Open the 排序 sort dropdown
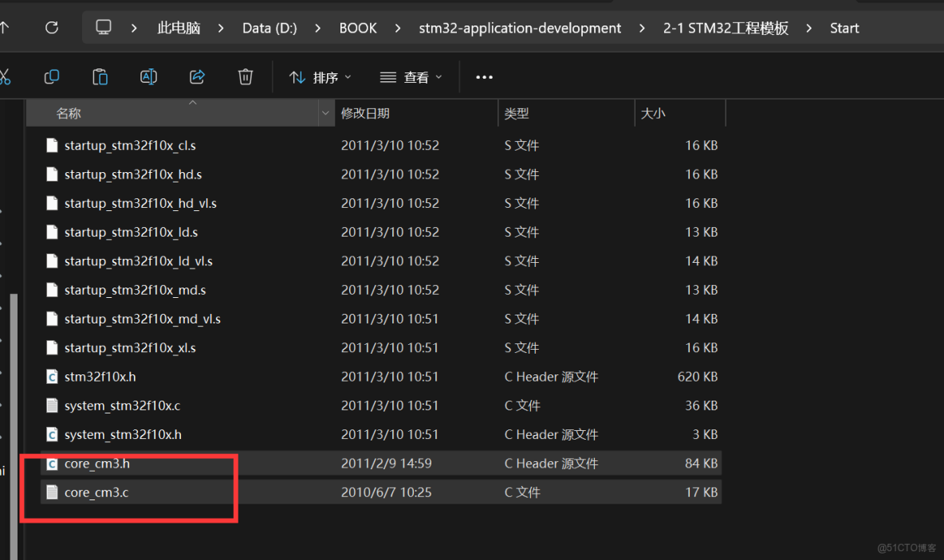 coord(321,77)
